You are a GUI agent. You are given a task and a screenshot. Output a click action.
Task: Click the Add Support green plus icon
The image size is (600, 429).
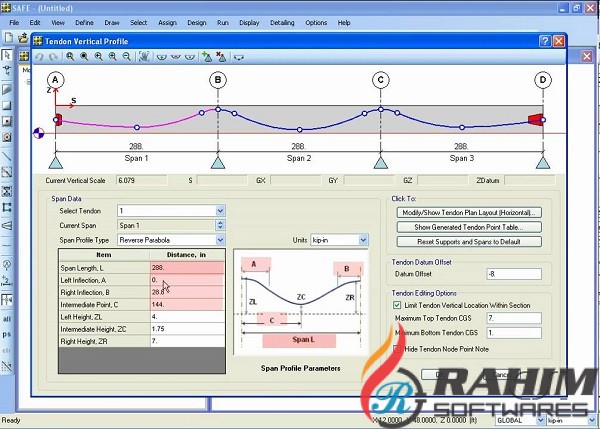coord(207,57)
